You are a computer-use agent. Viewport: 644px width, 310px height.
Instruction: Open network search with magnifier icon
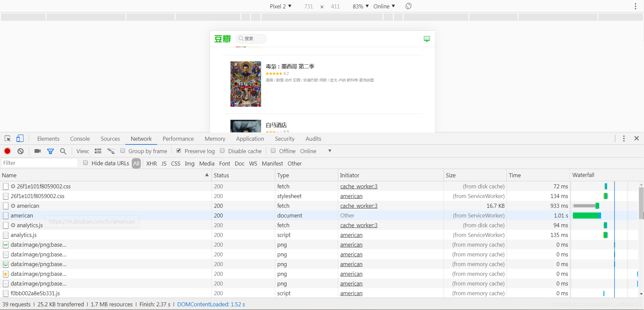tap(63, 151)
